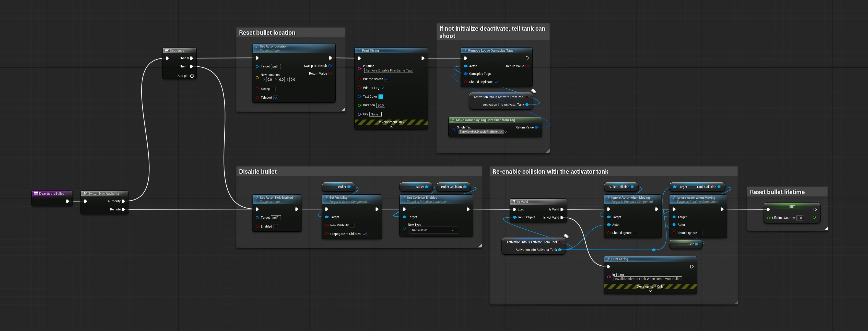Clear the TankCombat.DisableFireBullet tag with X
Screen dimensions: 868x331
coord(501,132)
